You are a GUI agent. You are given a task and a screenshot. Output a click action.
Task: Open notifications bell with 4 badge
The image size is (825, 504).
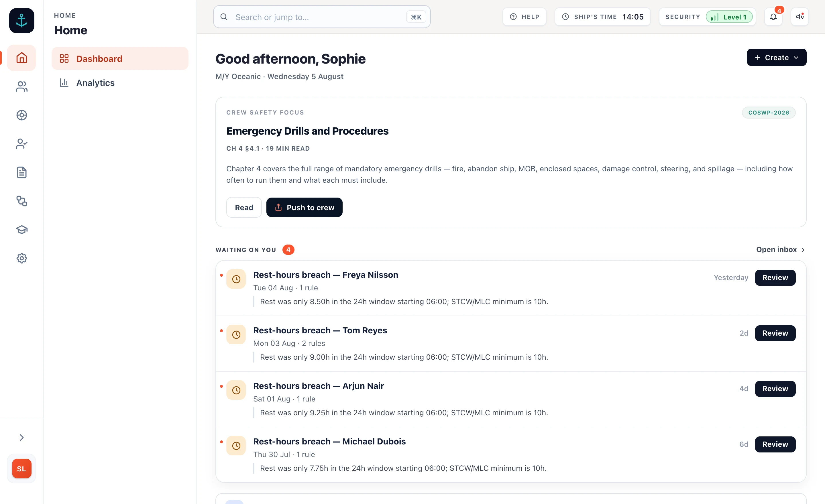point(773,17)
